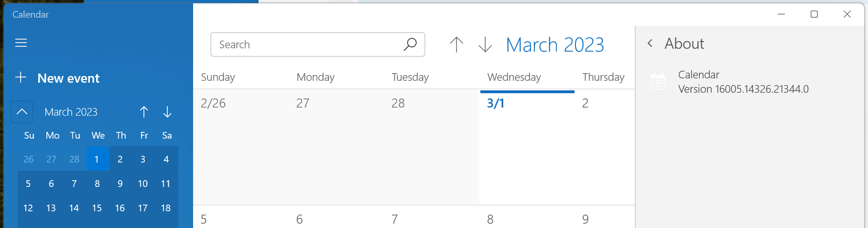Go back from About panel
This screenshot has width=868, height=228.
[650, 43]
